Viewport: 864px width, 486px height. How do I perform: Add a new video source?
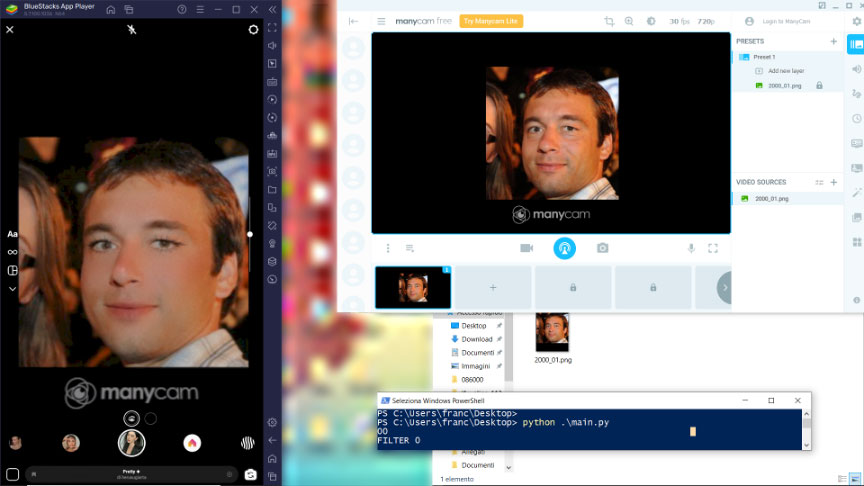point(833,182)
